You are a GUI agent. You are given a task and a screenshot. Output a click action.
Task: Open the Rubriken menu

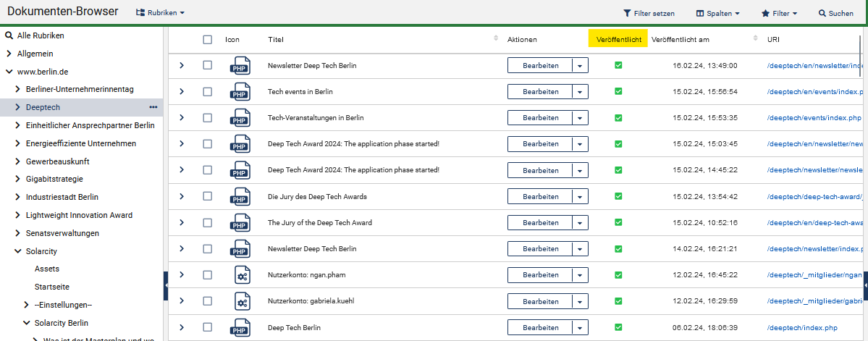point(161,13)
